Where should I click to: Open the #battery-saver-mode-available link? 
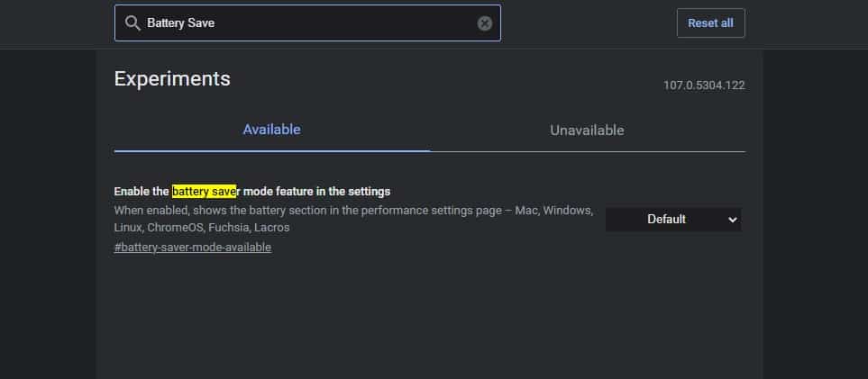coord(193,248)
